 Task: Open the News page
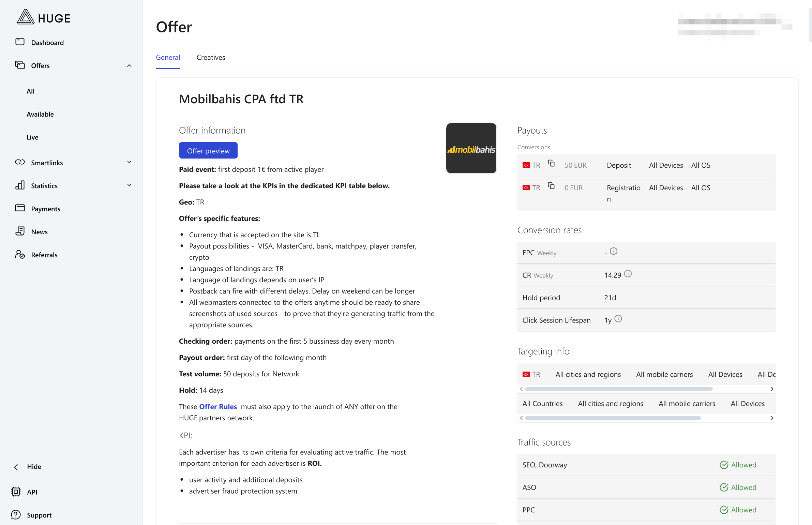pyautogui.click(x=40, y=232)
